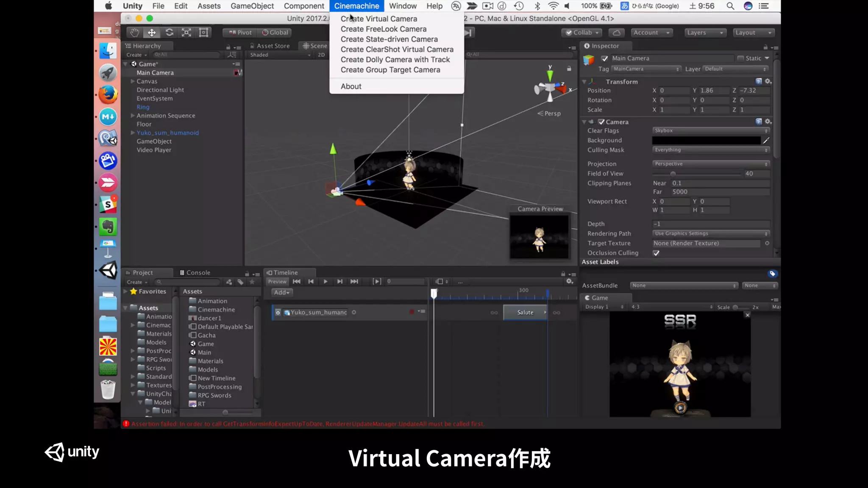
Task: Switch to the Asset Store tab
Action: [270, 46]
